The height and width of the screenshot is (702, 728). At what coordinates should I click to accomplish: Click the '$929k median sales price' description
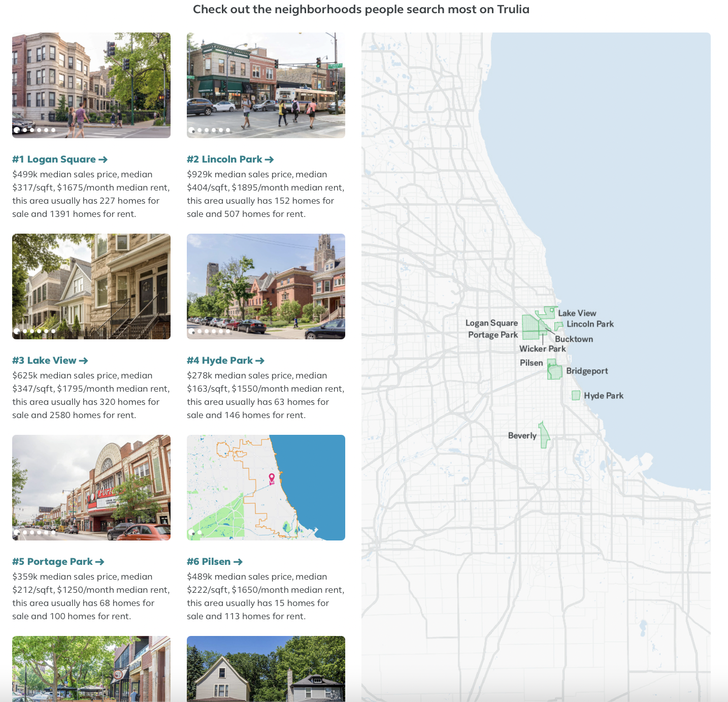coord(266,194)
